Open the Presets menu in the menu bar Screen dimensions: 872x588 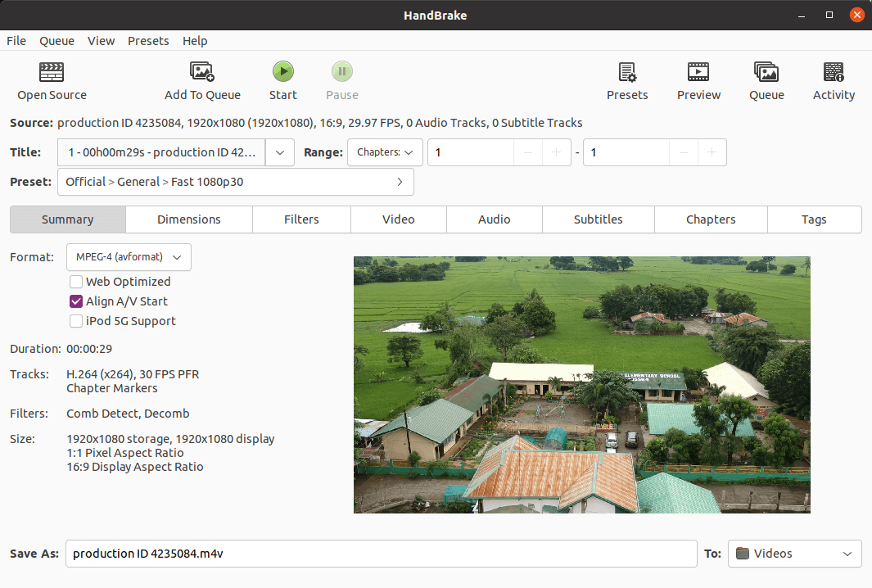point(148,41)
